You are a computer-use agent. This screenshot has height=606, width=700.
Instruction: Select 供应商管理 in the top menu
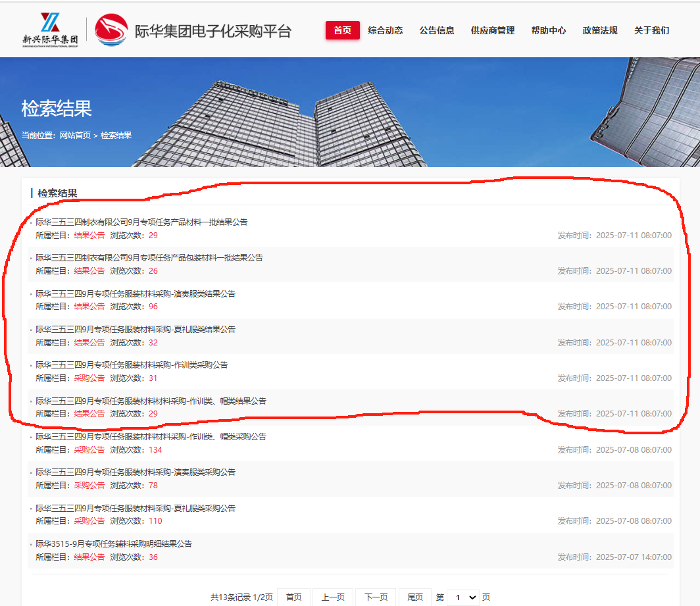click(492, 30)
